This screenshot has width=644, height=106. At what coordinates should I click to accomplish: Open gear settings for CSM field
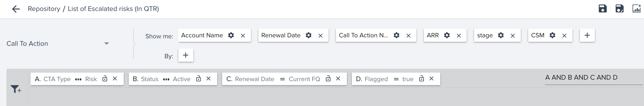(552, 35)
